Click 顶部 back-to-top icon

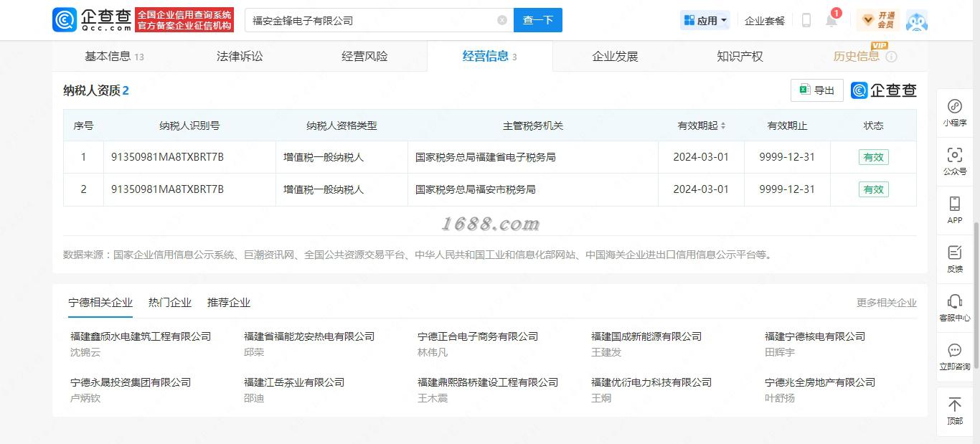point(955,411)
